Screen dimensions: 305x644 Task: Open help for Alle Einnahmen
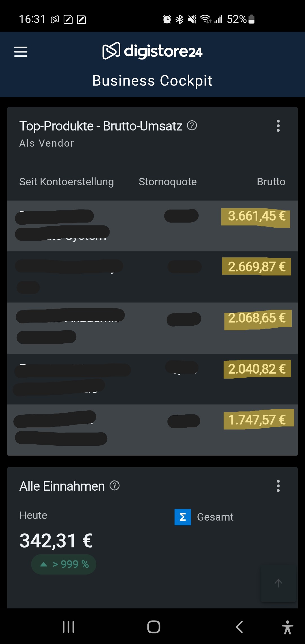115,486
